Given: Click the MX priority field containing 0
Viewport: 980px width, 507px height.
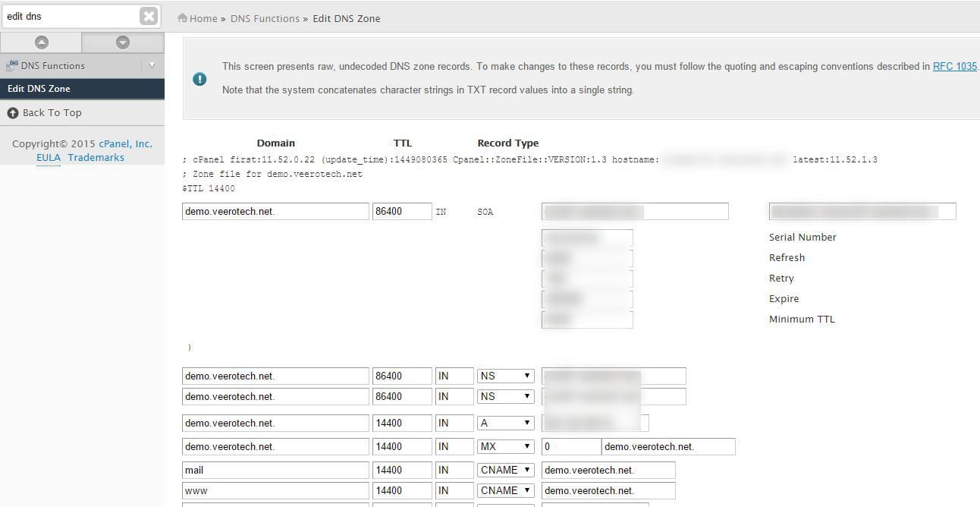Looking at the screenshot, I should (570, 446).
